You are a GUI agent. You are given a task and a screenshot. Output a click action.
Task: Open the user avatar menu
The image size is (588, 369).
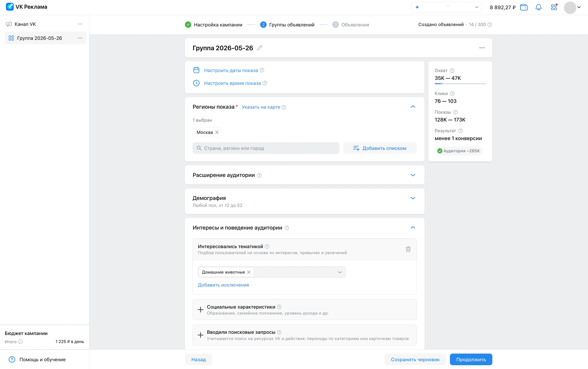tap(572, 7)
